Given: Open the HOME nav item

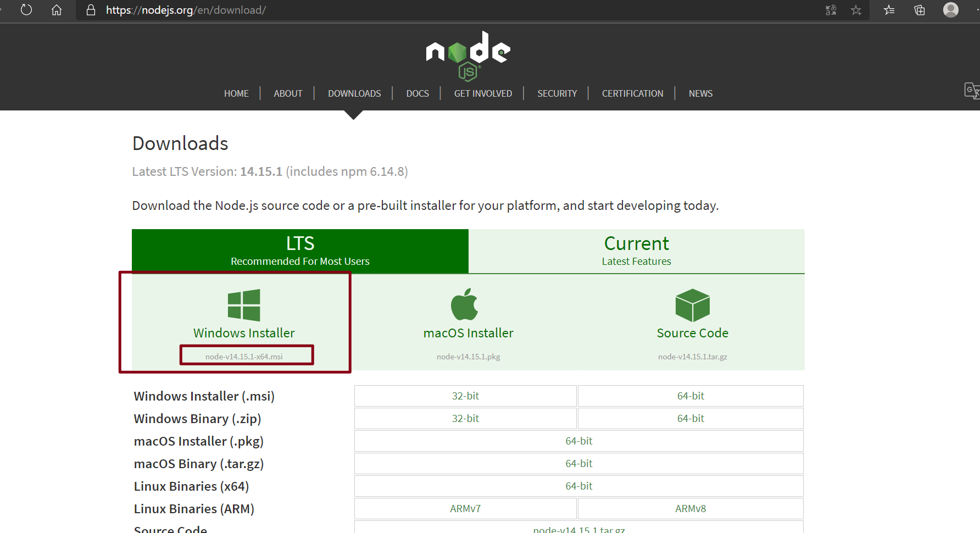Looking at the screenshot, I should click(x=236, y=93).
